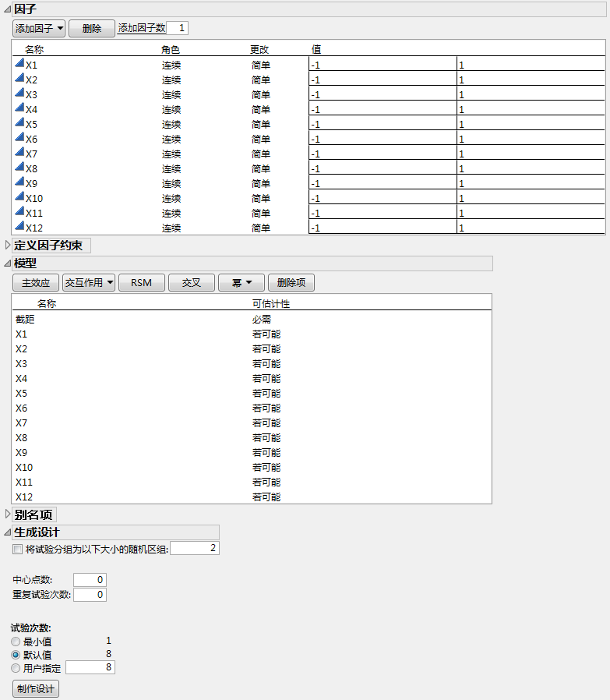Select the X1 term in model list

click(252, 334)
